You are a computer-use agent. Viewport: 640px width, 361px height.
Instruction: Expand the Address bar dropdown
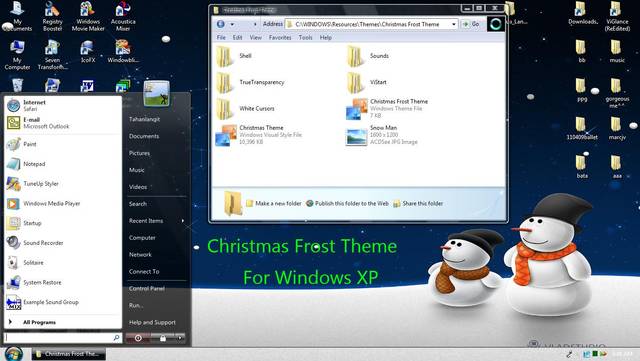pyautogui.click(x=453, y=25)
